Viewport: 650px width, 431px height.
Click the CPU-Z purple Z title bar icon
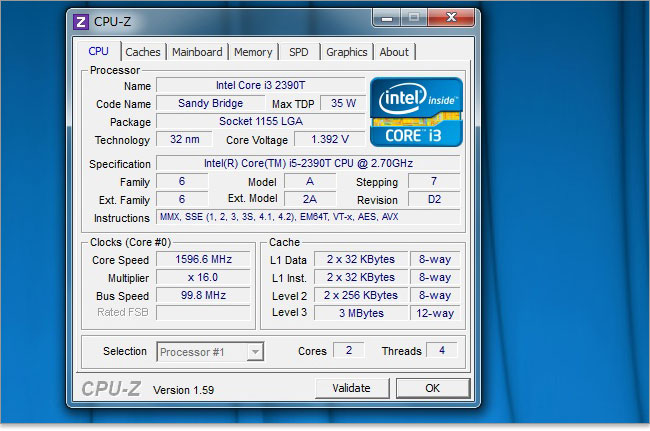[81, 22]
